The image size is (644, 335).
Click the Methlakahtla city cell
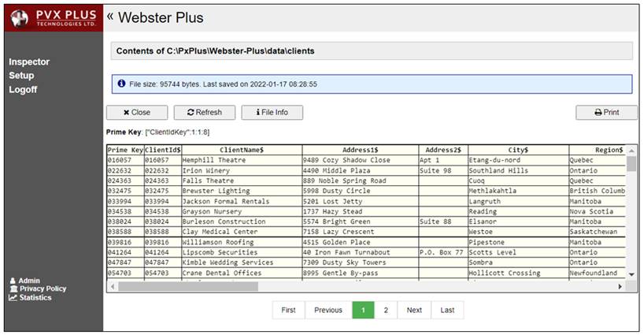click(x=518, y=191)
